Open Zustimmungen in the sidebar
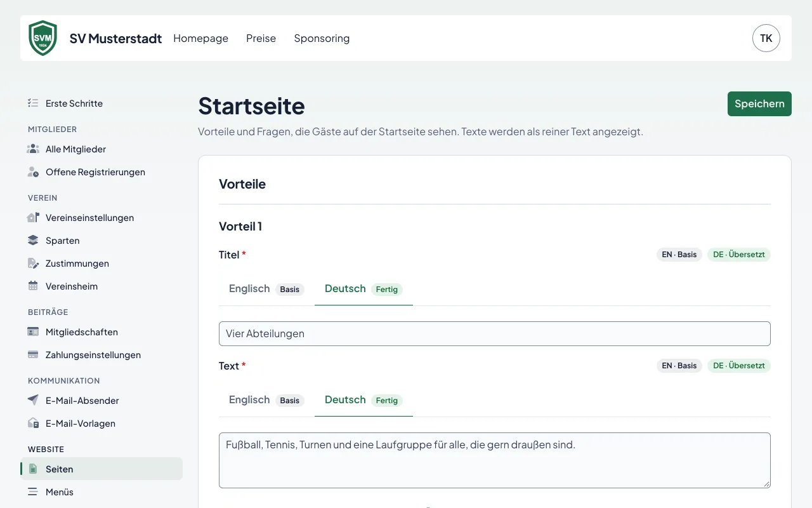This screenshot has height=508, width=812. click(x=101, y=263)
